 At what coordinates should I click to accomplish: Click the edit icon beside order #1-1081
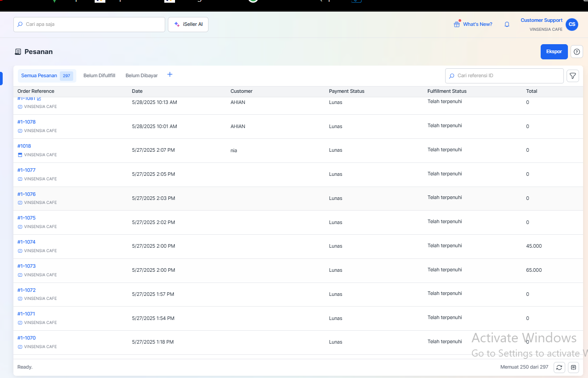[x=39, y=99]
